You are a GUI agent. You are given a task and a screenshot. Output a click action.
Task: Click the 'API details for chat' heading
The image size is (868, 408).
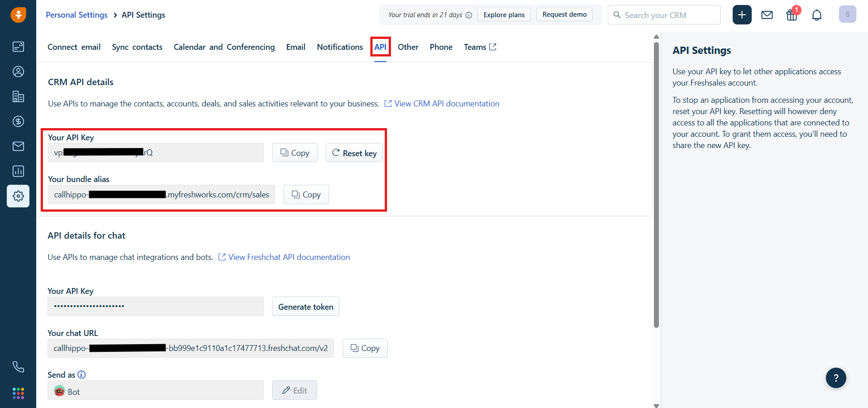click(x=86, y=235)
